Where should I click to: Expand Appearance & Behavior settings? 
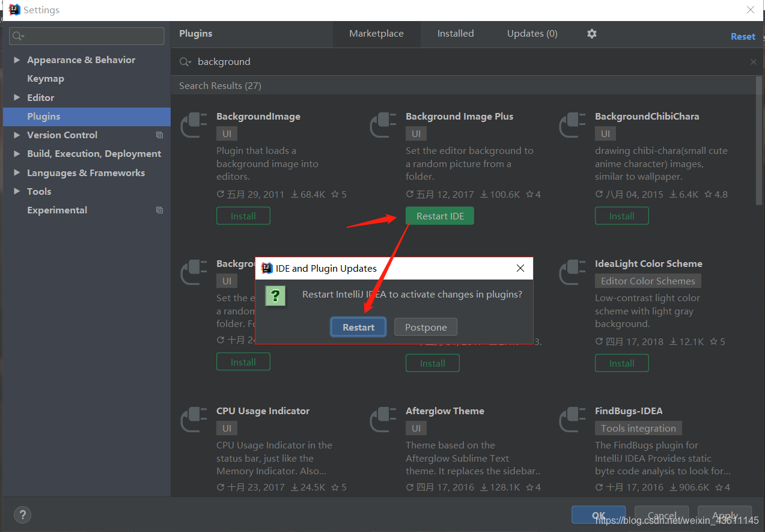coord(17,60)
